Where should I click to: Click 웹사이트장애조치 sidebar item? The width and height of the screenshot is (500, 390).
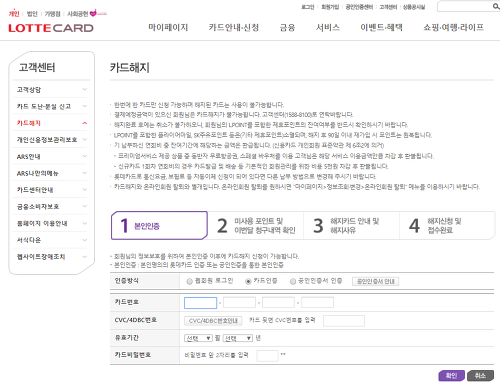point(41,257)
